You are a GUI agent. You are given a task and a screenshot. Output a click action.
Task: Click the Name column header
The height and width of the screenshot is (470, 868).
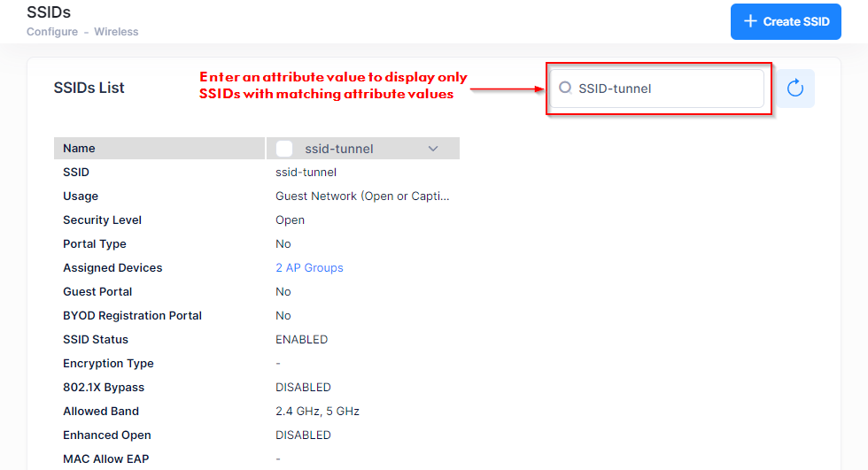click(79, 148)
